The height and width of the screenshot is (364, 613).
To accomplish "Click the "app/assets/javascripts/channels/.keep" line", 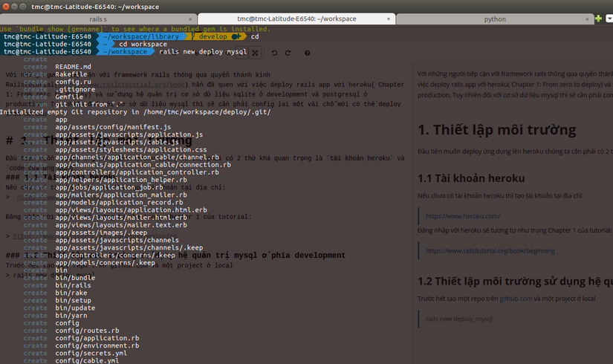I will tap(129, 247).
